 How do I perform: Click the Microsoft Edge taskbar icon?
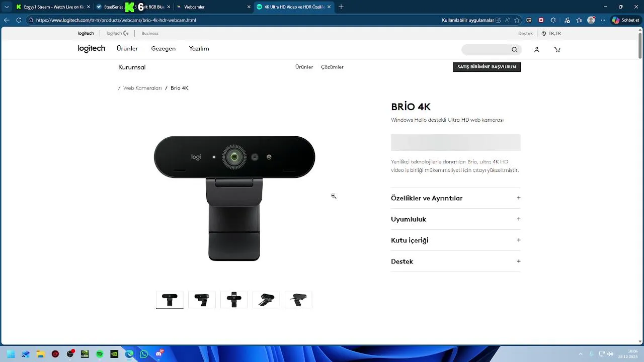tap(129, 354)
